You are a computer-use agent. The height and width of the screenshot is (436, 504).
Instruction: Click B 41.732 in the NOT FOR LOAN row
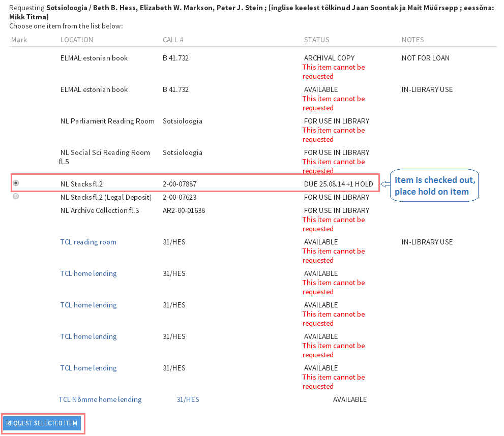pyautogui.click(x=175, y=58)
